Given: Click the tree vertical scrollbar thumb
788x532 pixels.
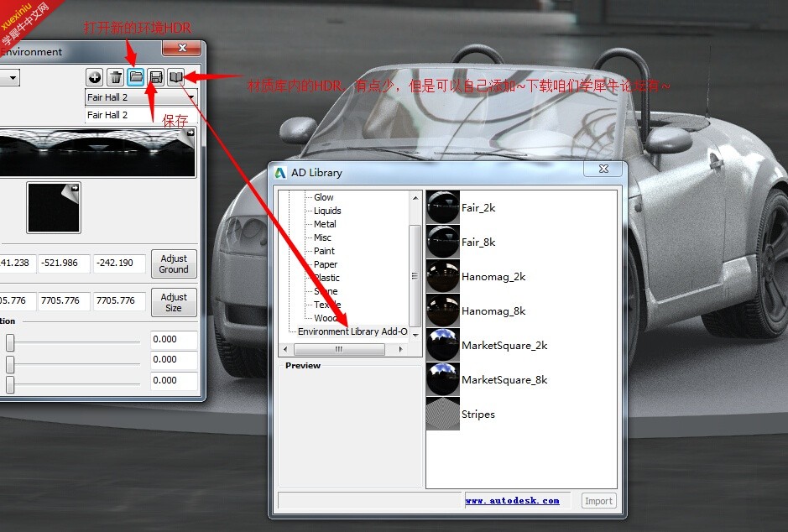Looking at the screenshot, I should pyautogui.click(x=415, y=276).
